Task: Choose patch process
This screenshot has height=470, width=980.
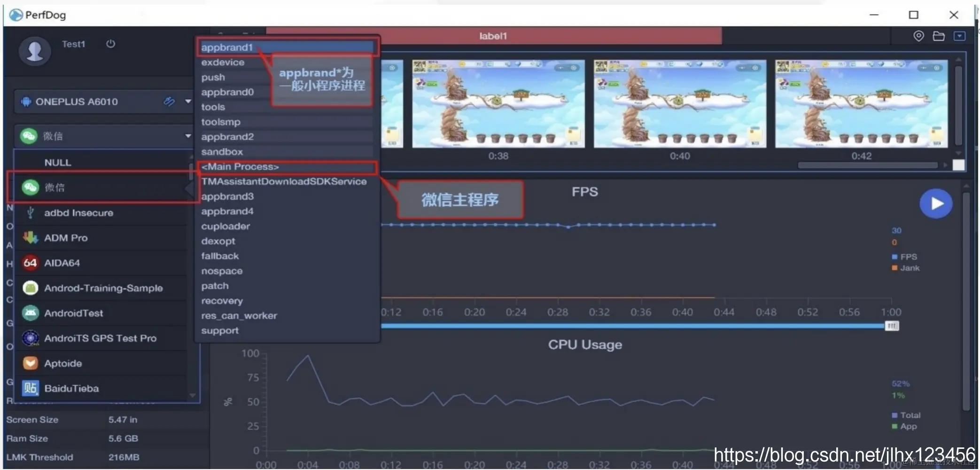Action: (x=287, y=286)
